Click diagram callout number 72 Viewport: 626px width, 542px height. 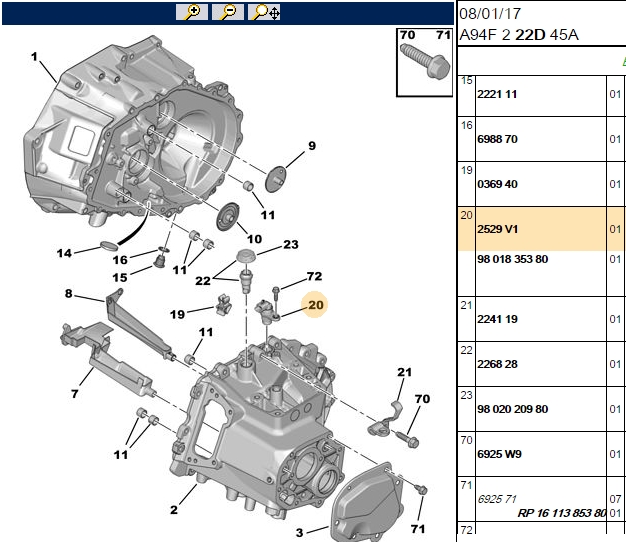tap(314, 276)
